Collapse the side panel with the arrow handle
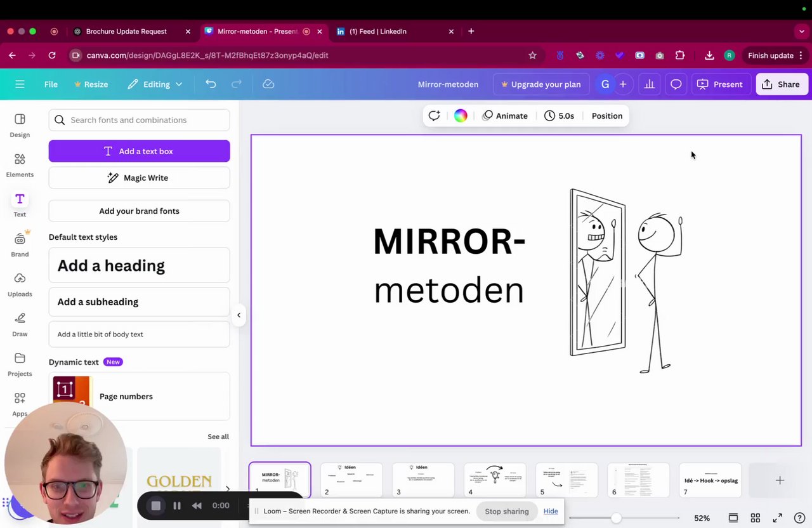Image resolution: width=812 pixels, height=528 pixels. pyautogui.click(x=239, y=315)
